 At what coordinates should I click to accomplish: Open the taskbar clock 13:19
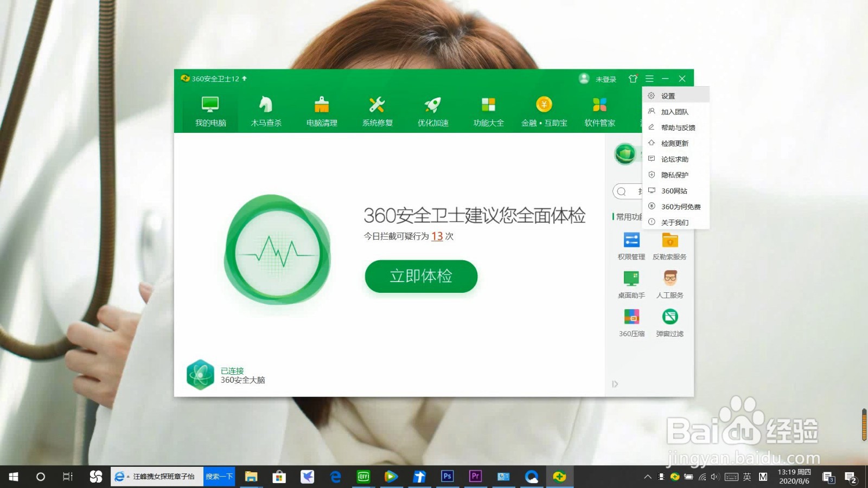(x=794, y=477)
